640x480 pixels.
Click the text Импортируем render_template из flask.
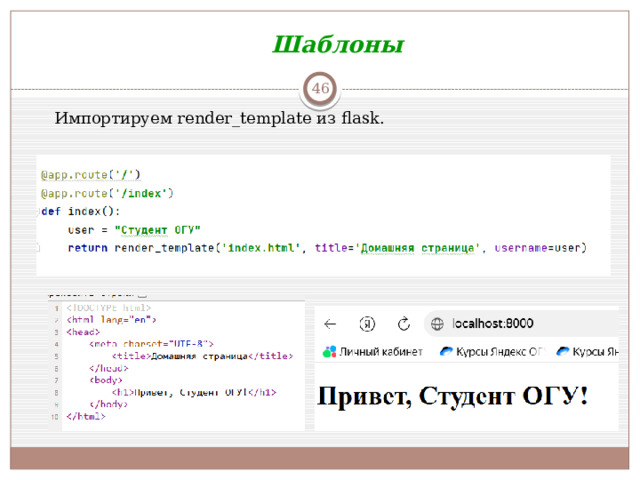tap(219, 118)
